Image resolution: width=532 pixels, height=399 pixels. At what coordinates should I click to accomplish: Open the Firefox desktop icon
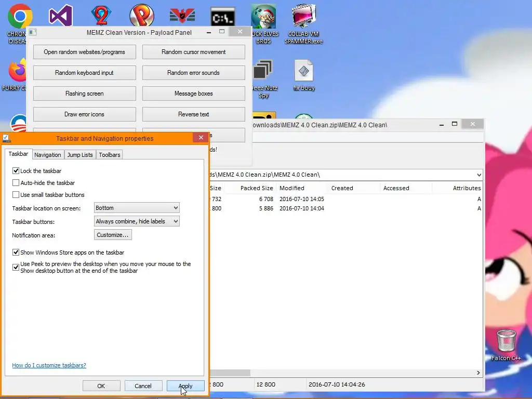17,71
